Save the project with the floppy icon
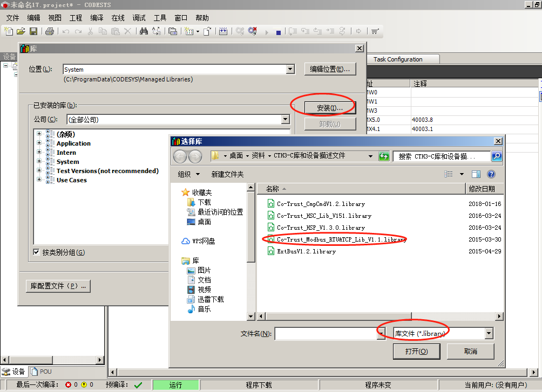The width and height of the screenshot is (542, 392). (33, 31)
